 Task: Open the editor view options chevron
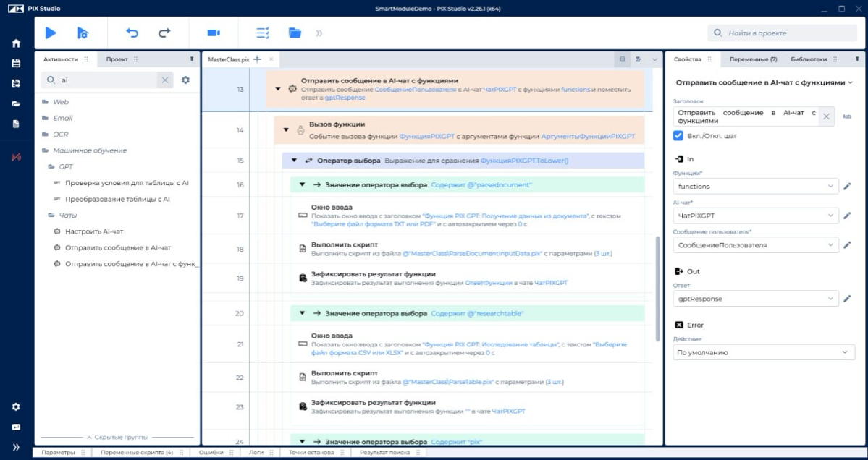(655, 59)
